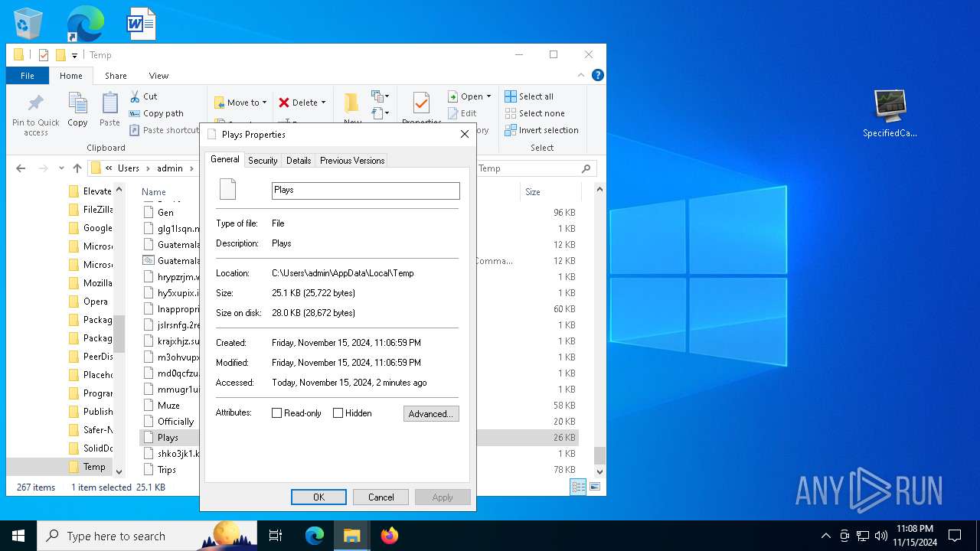The width and height of the screenshot is (980, 551).
Task: Sort by the Size column header
Action: click(x=533, y=192)
